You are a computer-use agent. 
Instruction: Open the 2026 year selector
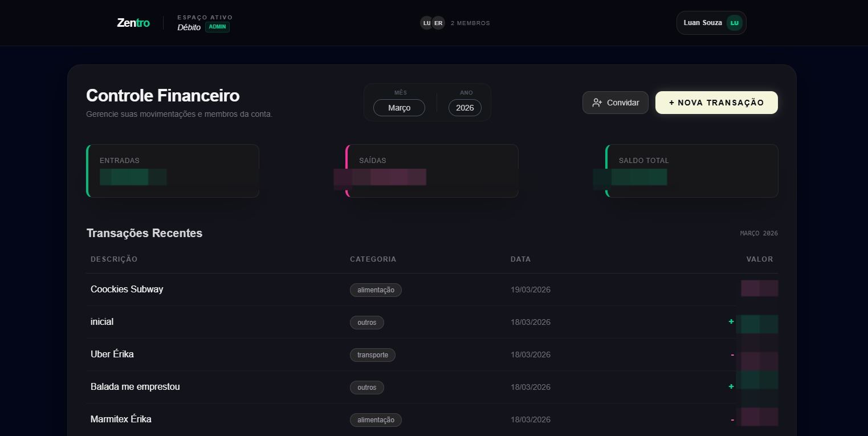464,108
